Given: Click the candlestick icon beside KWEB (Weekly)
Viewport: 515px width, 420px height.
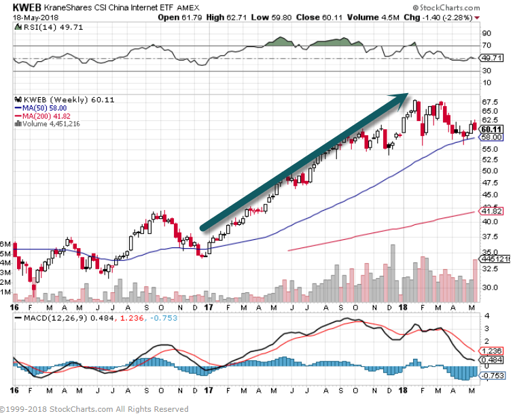Looking at the screenshot, I should pos(18,99).
